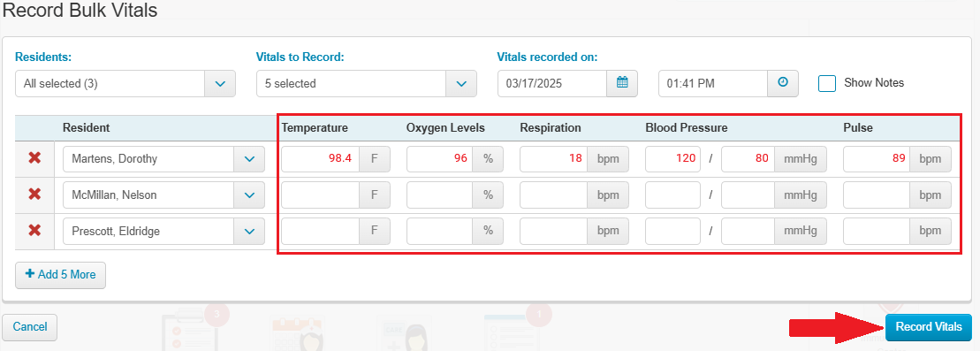Remove McMillan, Nelson row with red X
Viewport: 980px width, 351px height.
[x=35, y=195]
